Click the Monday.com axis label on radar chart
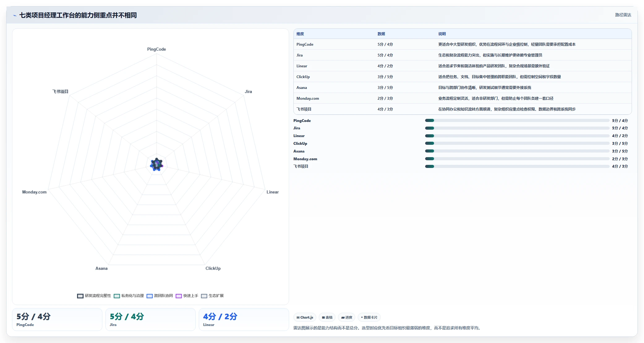 [34, 192]
